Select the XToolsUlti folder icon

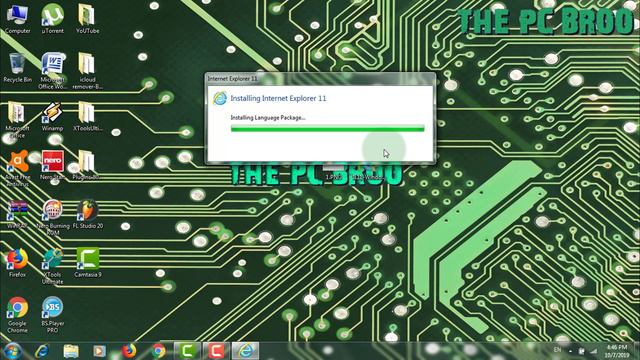pos(87,117)
